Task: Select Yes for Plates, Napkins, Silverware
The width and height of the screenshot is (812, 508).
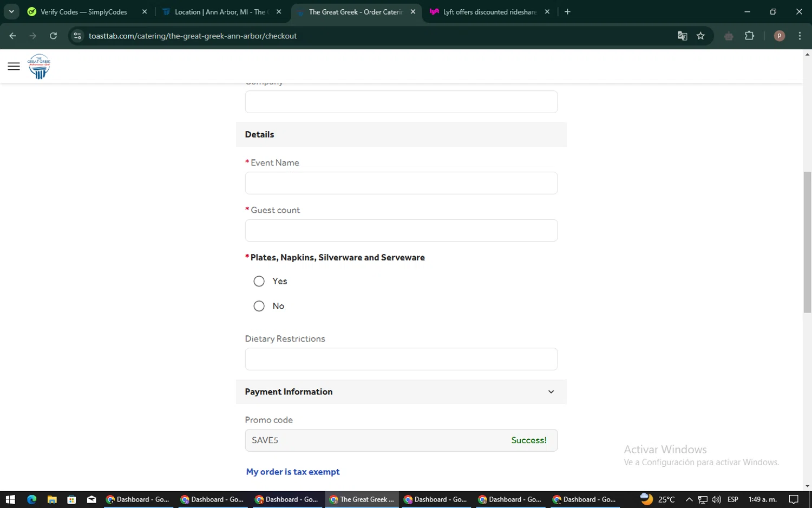Action: click(259, 281)
